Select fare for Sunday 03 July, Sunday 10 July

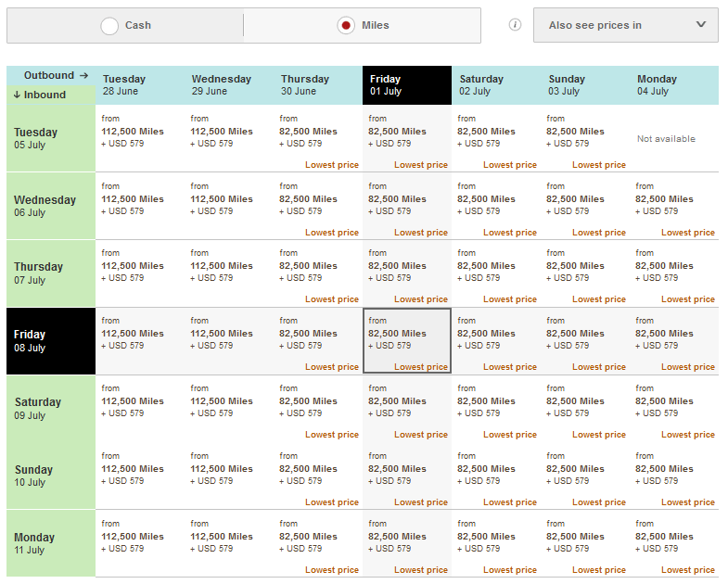coord(585,476)
